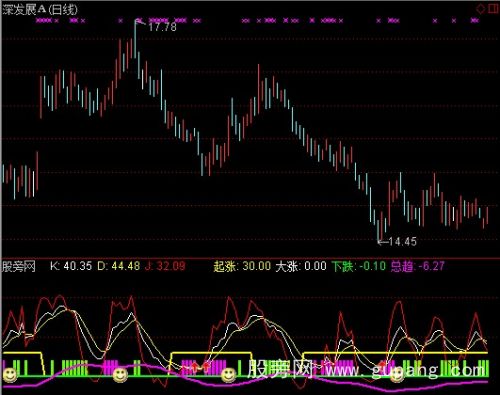Image resolution: width=500 pixels, height=395 pixels.
Task: Click the D: 44.48 indicator value
Action: [x=118, y=266]
